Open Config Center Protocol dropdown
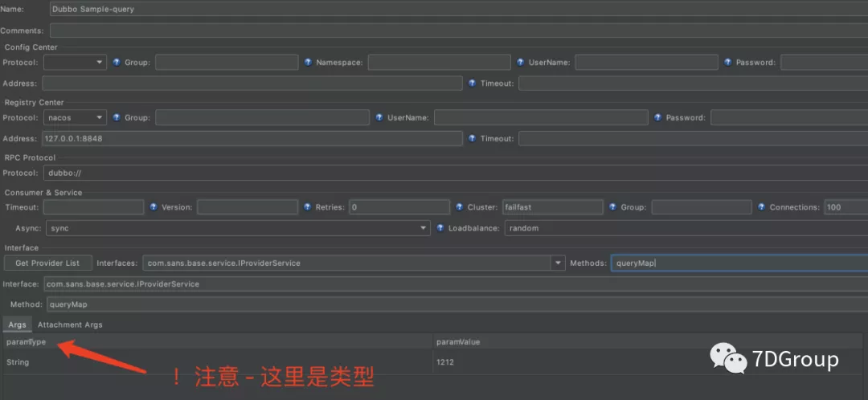The height and width of the screenshot is (400, 868). (75, 63)
